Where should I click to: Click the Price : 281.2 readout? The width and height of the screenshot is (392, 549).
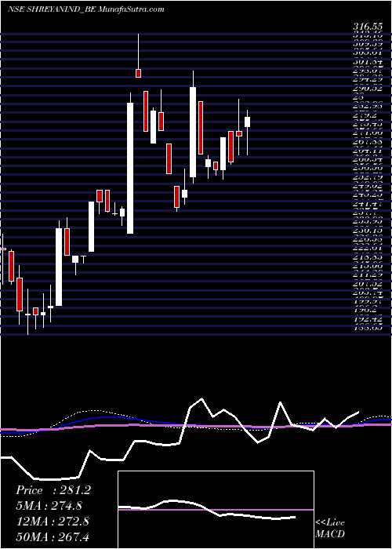(x=53, y=490)
